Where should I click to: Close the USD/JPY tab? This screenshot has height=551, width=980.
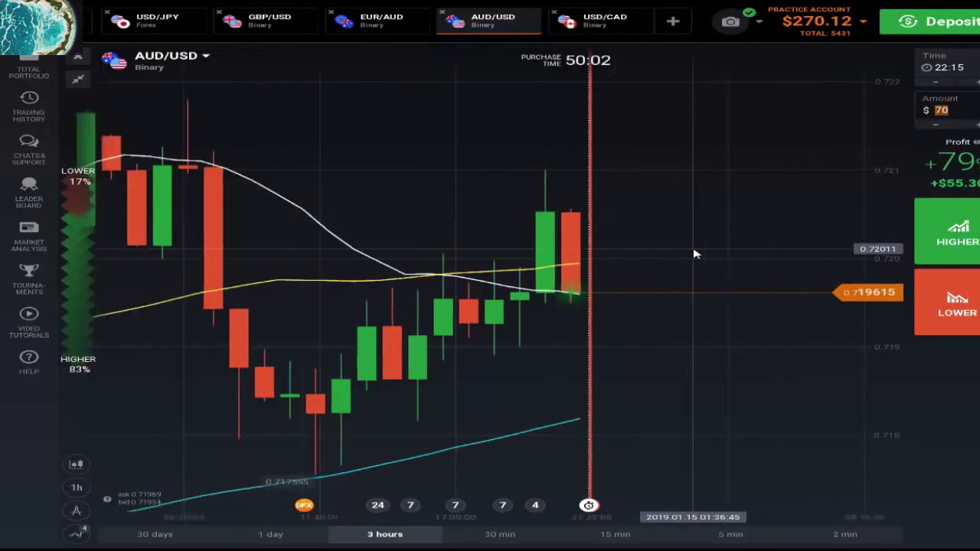[x=107, y=13]
